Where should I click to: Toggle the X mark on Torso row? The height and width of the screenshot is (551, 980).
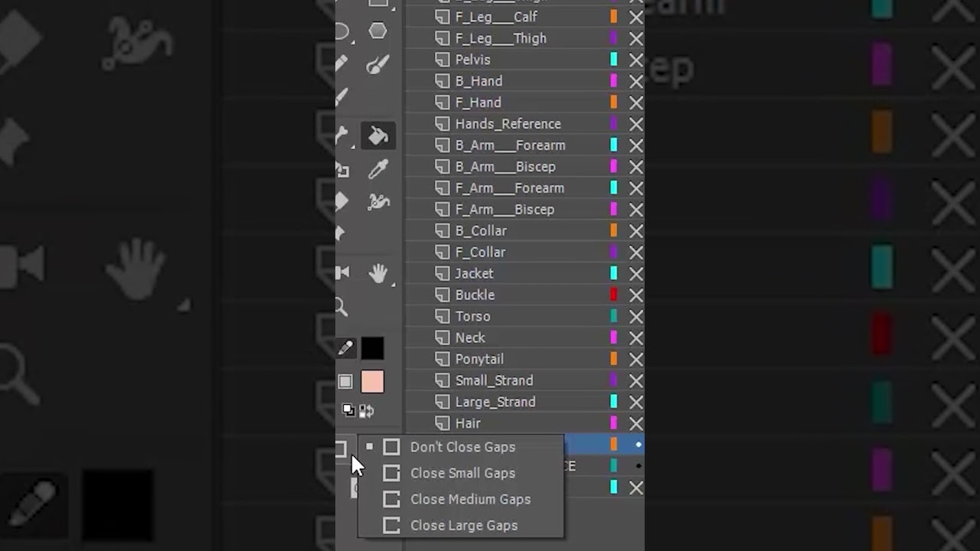(636, 316)
